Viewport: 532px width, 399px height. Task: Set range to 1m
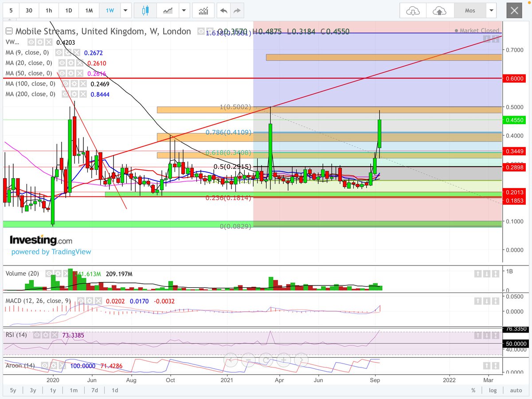coord(74,390)
